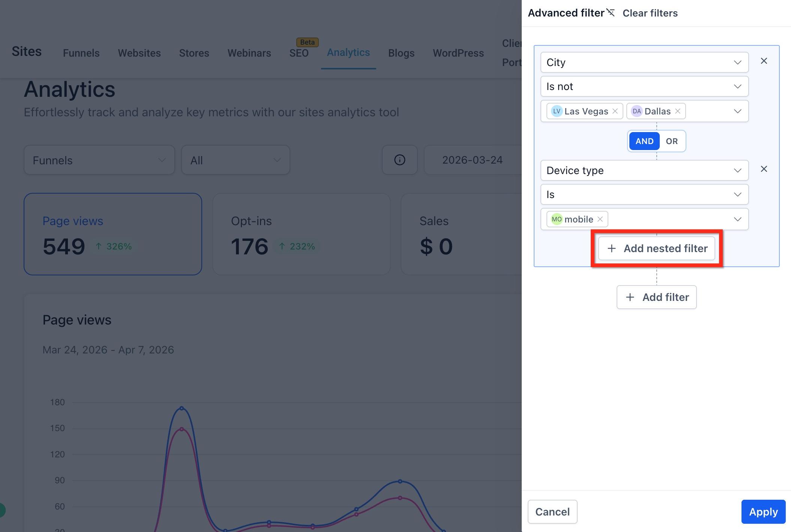Remove the City filter row
The image size is (791, 532).
click(764, 61)
